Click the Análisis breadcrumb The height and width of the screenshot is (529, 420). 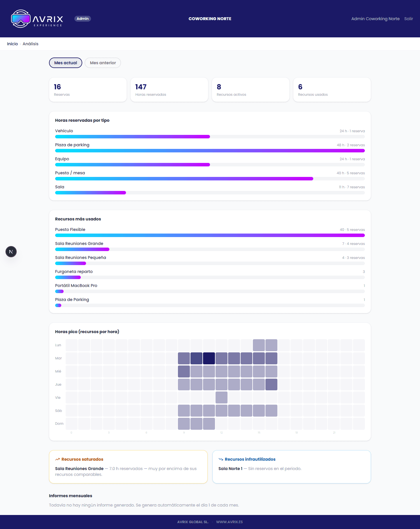click(x=31, y=44)
